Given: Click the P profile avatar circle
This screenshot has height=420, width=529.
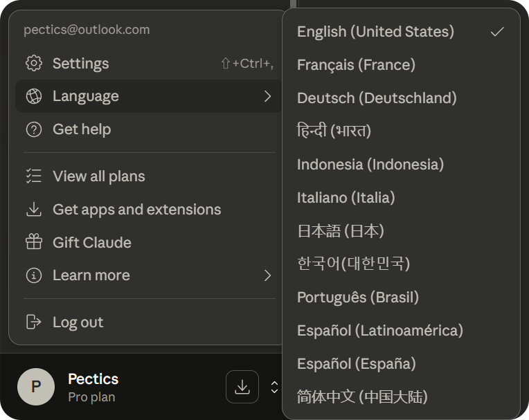Looking at the screenshot, I should (36, 387).
